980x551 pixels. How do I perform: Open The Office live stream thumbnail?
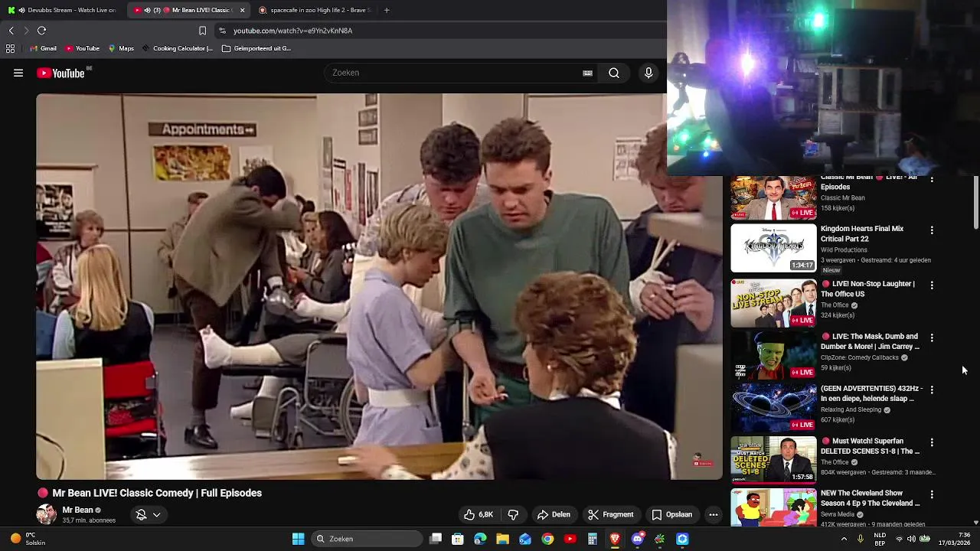pos(773,303)
